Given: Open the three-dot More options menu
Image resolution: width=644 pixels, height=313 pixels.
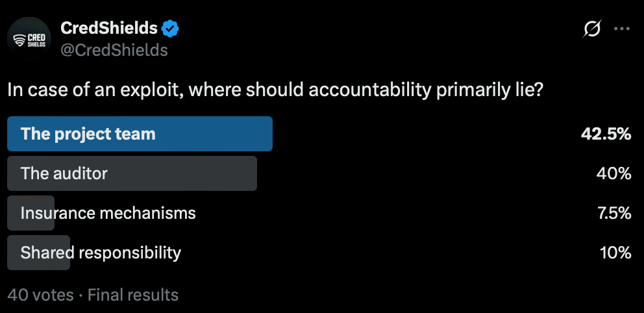Looking at the screenshot, I should coord(622,29).
